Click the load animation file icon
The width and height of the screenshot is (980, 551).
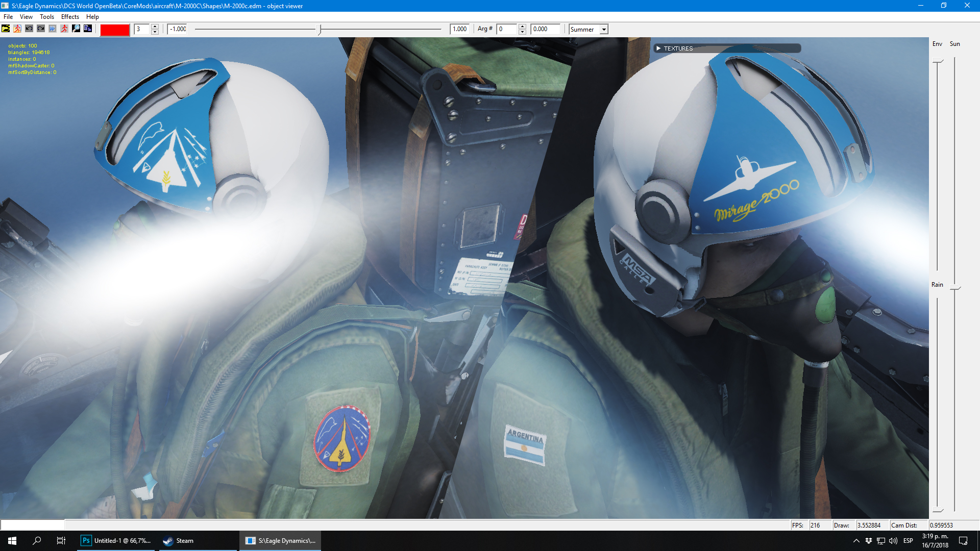17,29
